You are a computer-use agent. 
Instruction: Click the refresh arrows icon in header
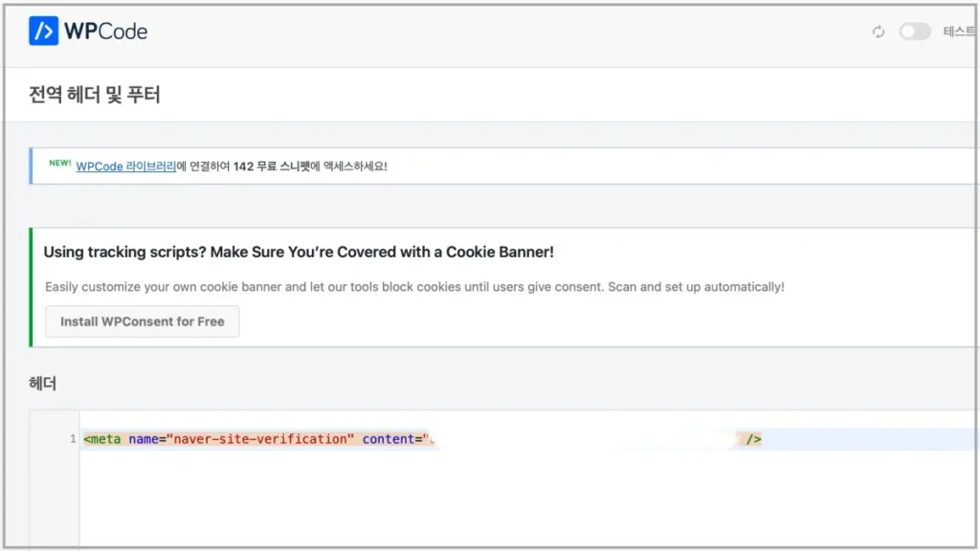click(x=879, y=32)
